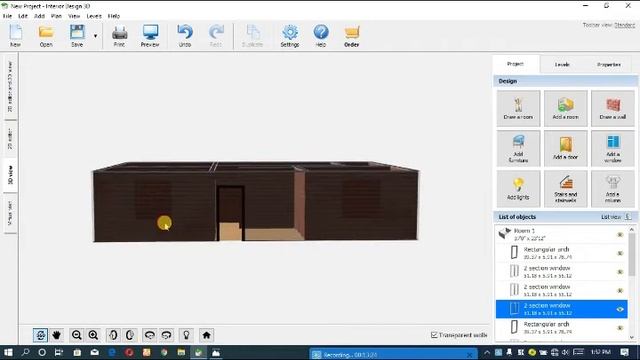Show hidden system tray icons

pyautogui.click(x=487, y=352)
